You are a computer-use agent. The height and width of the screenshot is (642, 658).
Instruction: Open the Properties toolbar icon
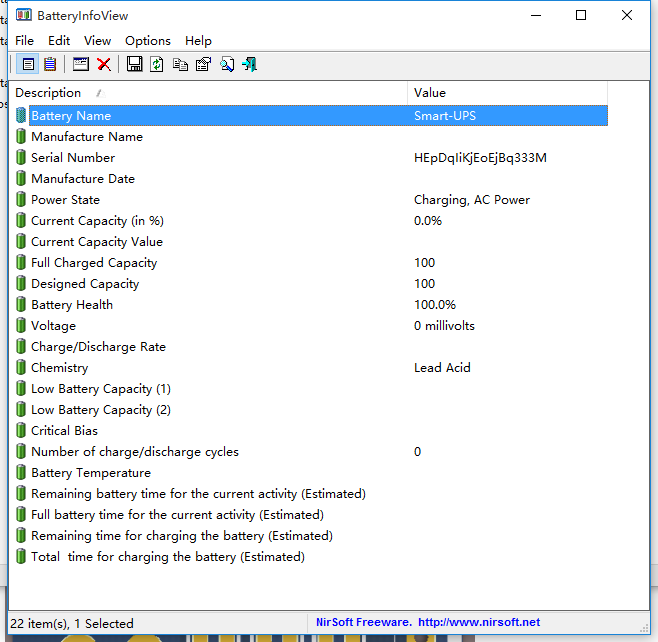204,65
